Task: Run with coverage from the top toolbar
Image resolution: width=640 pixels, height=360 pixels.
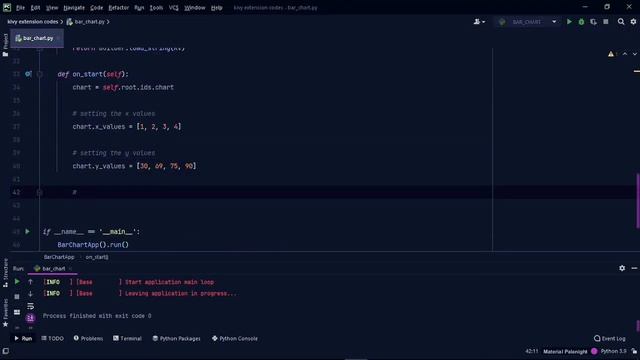Action: click(593, 22)
